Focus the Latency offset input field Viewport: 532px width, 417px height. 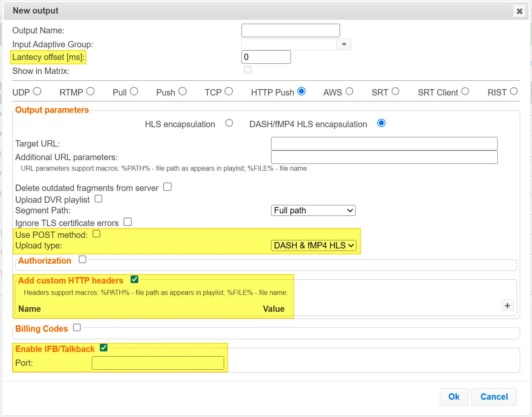266,57
